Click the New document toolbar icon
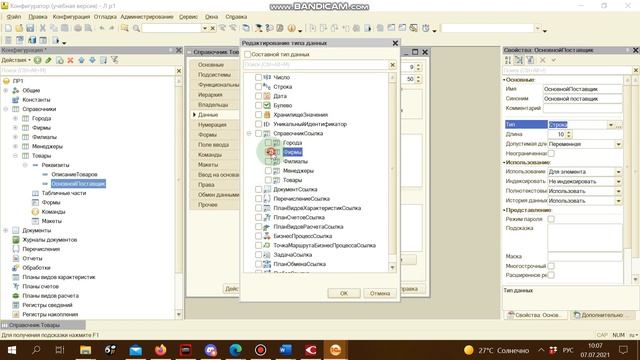Viewport: 640px width, 360px height. [x=8, y=28]
